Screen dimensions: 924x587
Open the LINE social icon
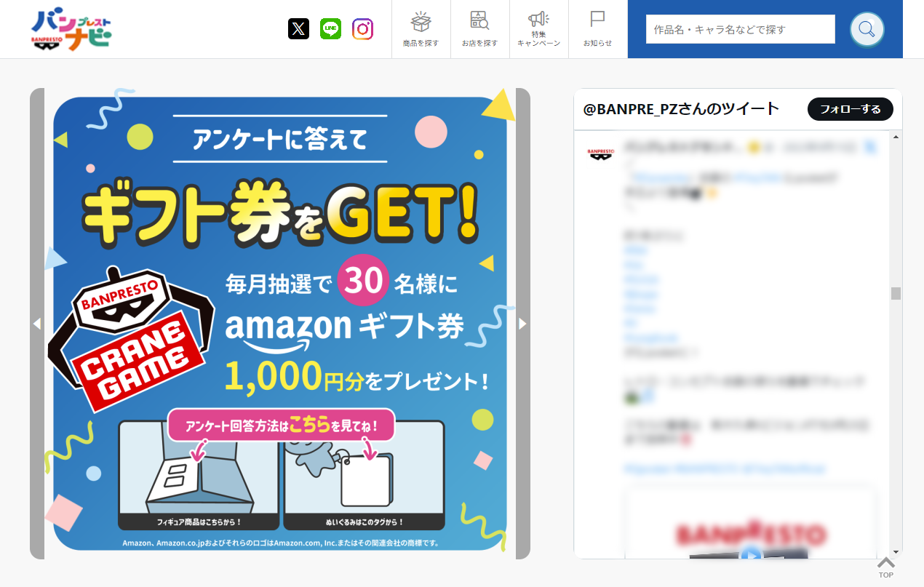point(330,29)
